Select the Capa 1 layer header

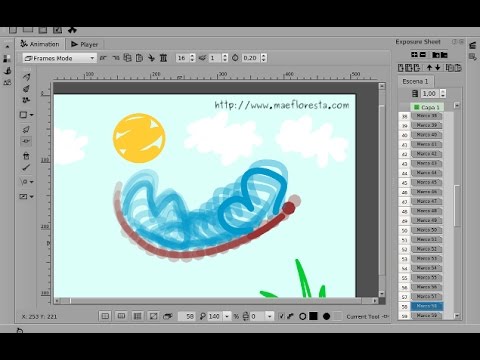click(427, 107)
